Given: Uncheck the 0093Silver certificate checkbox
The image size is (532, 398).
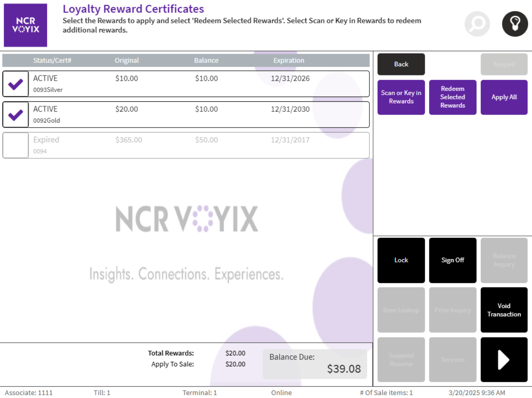Looking at the screenshot, I should 15,84.
